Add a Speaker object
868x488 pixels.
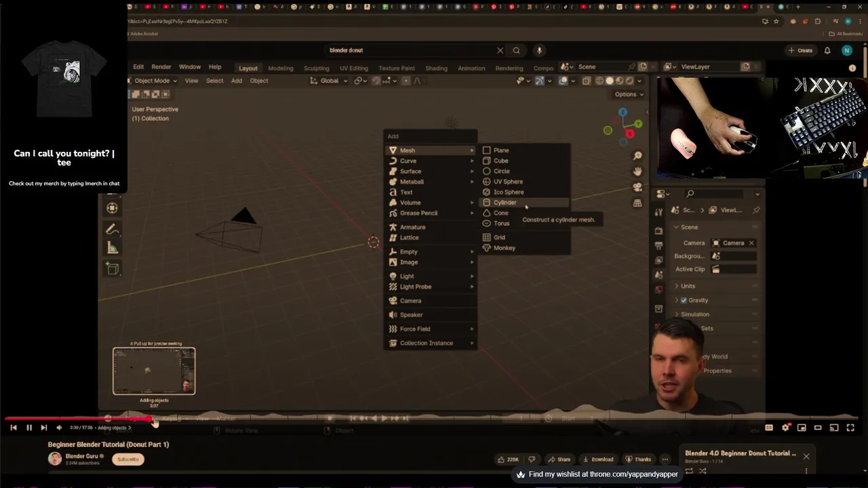pos(431,314)
